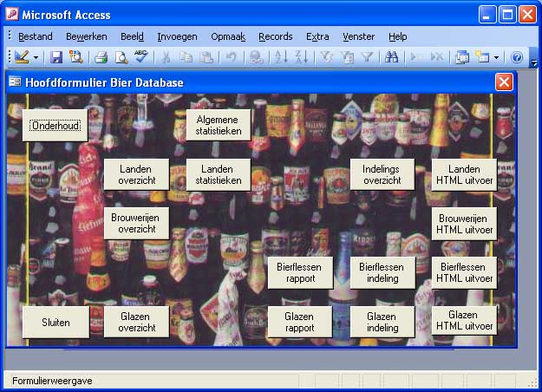Open the Invoegen menu
The height and width of the screenshot is (392, 542).
177,36
